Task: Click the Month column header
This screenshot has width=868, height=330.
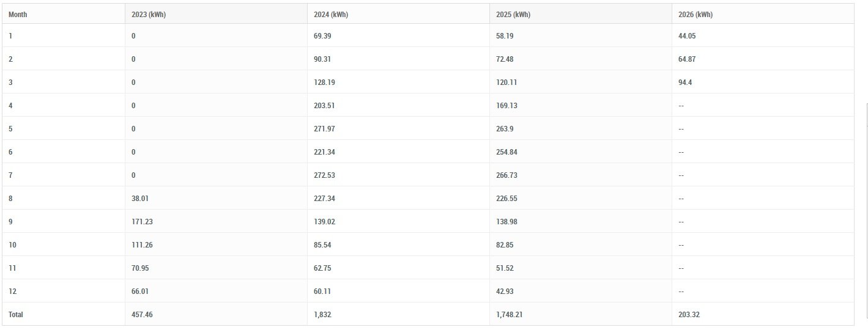Action: (18, 15)
